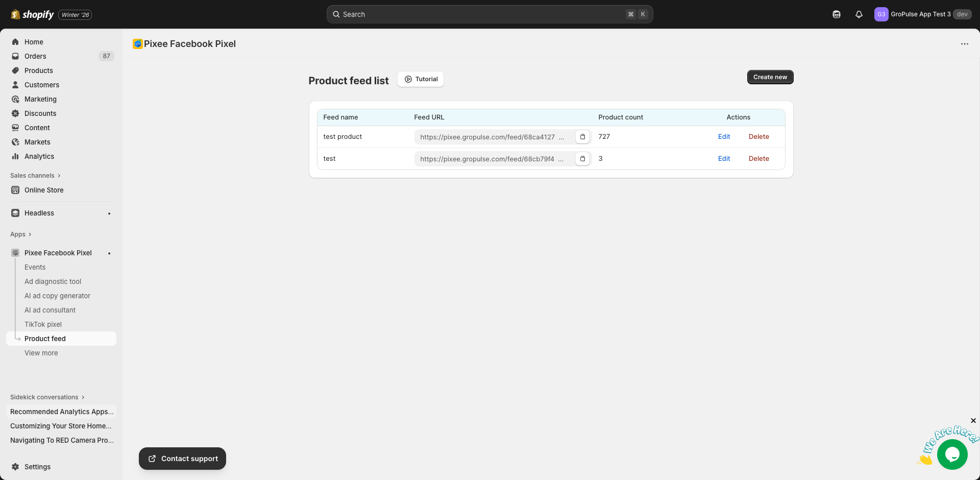Open Settings via the gear icon
980x480 pixels.
[37, 467]
